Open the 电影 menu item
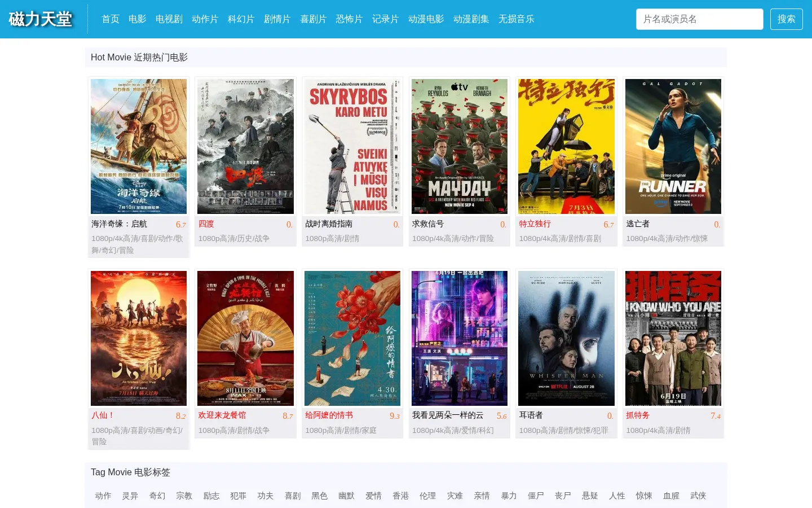812x508 pixels. tap(138, 19)
